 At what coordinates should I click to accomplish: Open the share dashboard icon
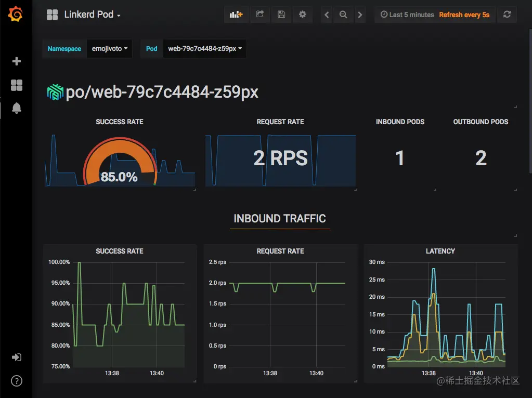[259, 15]
